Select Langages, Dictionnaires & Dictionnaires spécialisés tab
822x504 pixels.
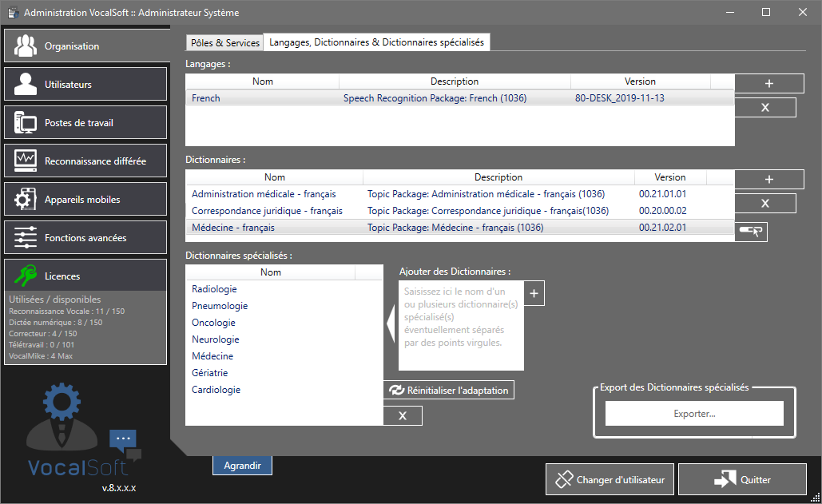[x=376, y=42]
